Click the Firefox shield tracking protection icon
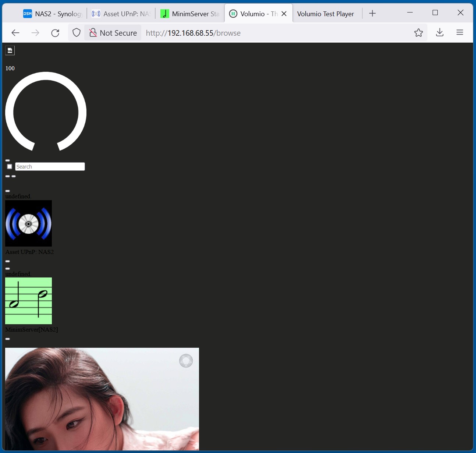The height and width of the screenshot is (453, 476). click(77, 33)
